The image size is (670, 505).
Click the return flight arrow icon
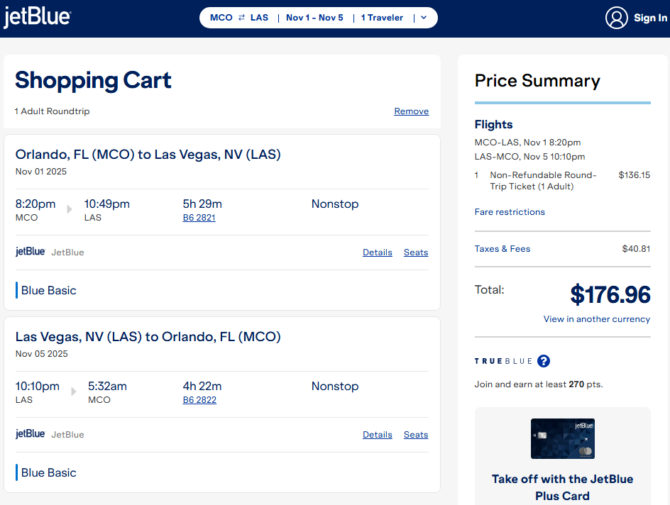(69, 392)
